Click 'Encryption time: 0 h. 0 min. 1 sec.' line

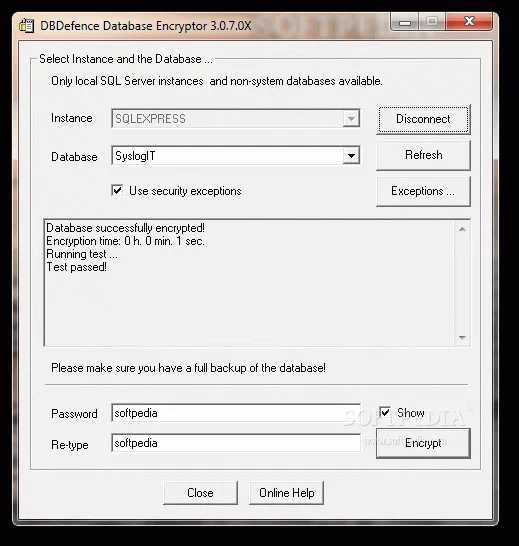pyautogui.click(x=125, y=241)
